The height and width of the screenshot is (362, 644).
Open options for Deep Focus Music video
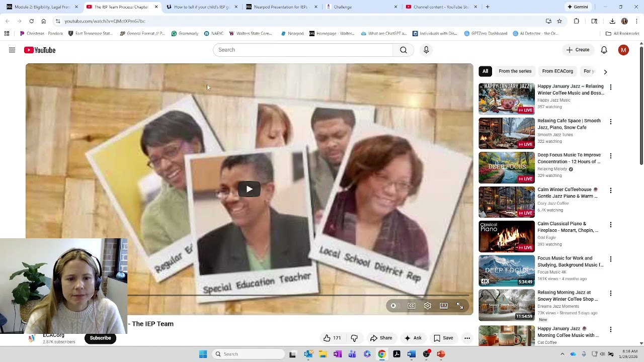(611, 156)
